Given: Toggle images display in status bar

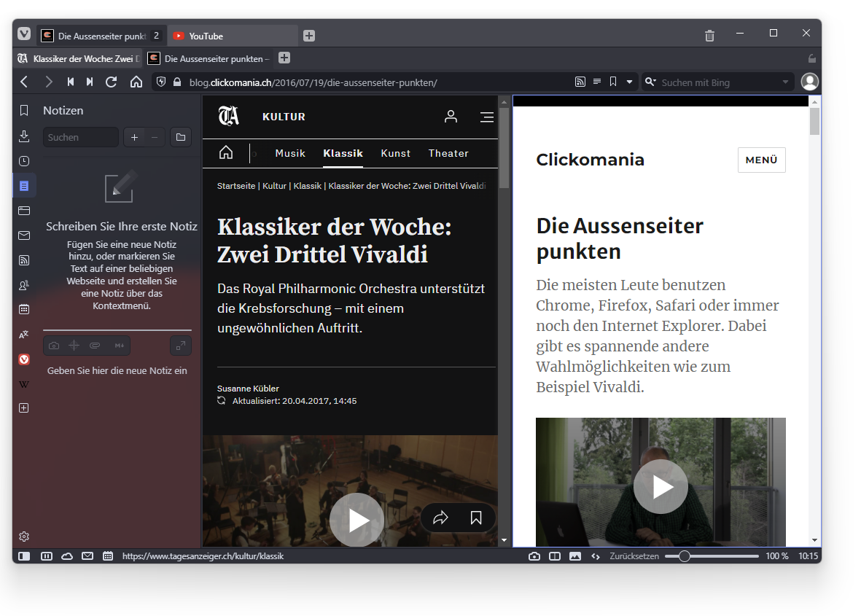Looking at the screenshot, I should tap(575, 556).
